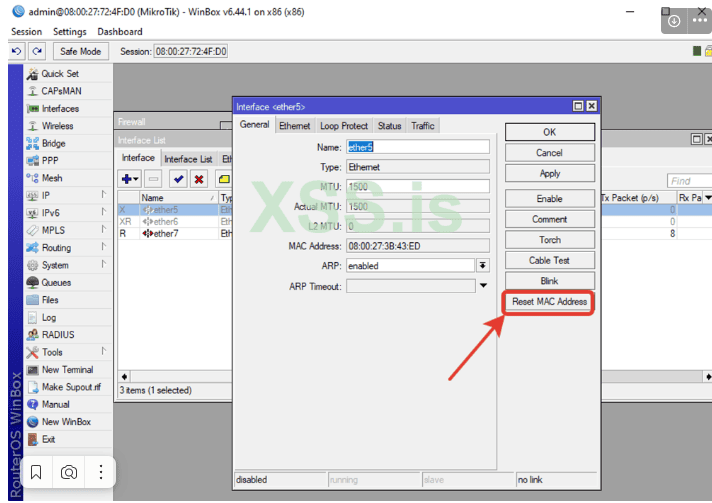Screen dimensions: 712x503
Task: Select the ether7 row
Action: point(175,233)
